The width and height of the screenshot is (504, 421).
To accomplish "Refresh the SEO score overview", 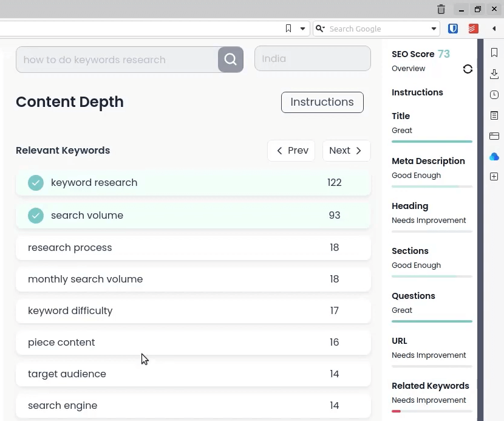I will [x=468, y=69].
